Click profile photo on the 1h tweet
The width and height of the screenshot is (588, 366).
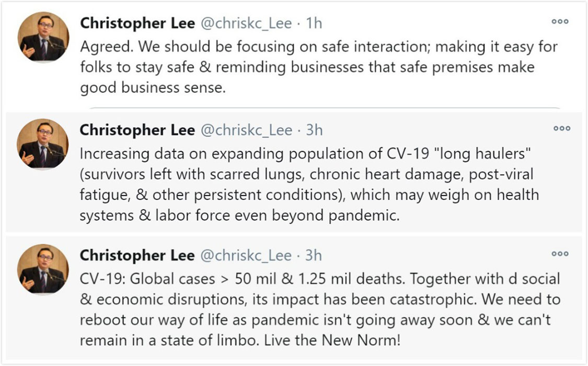click(43, 37)
